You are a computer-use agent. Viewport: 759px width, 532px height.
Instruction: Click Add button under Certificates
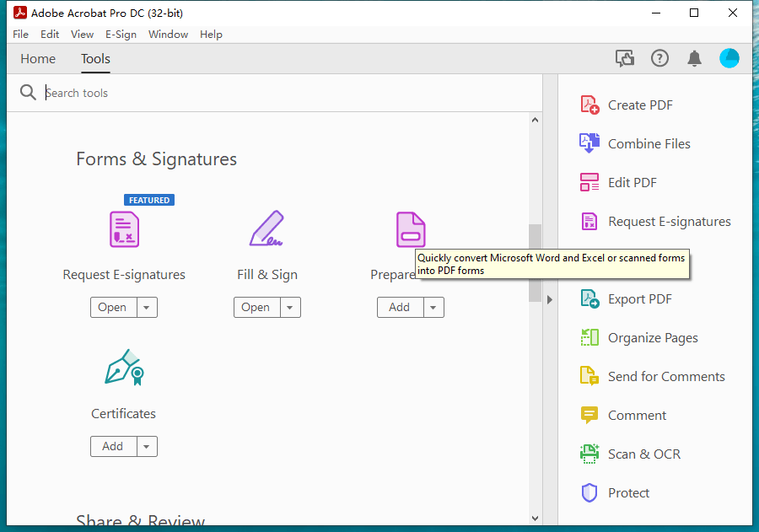pos(113,446)
